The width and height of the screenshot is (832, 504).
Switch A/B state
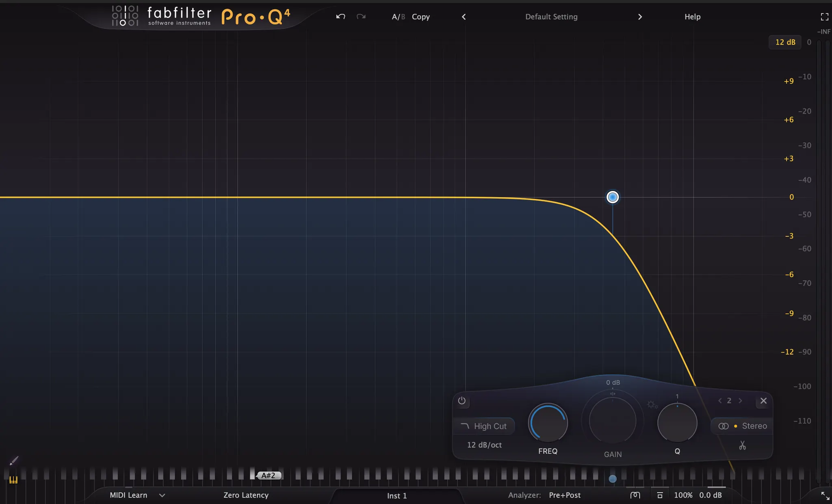pos(398,17)
